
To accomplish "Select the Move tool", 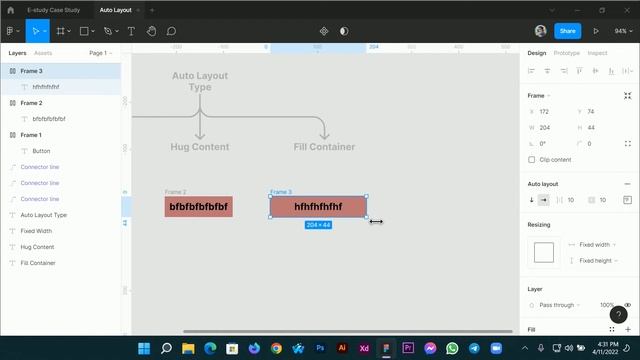I will click(x=35, y=31).
